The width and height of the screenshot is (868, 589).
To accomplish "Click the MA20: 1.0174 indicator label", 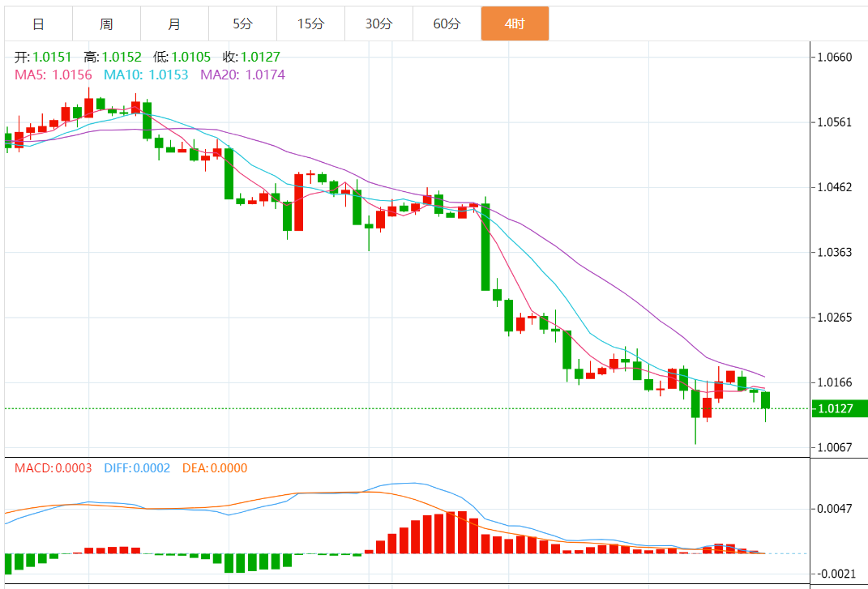I will tap(242, 75).
